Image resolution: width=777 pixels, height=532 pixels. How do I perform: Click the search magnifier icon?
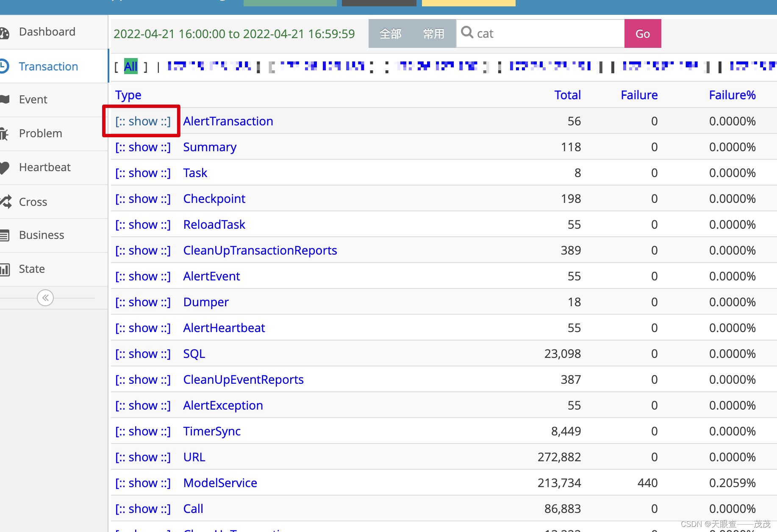click(x=467, y=32)
